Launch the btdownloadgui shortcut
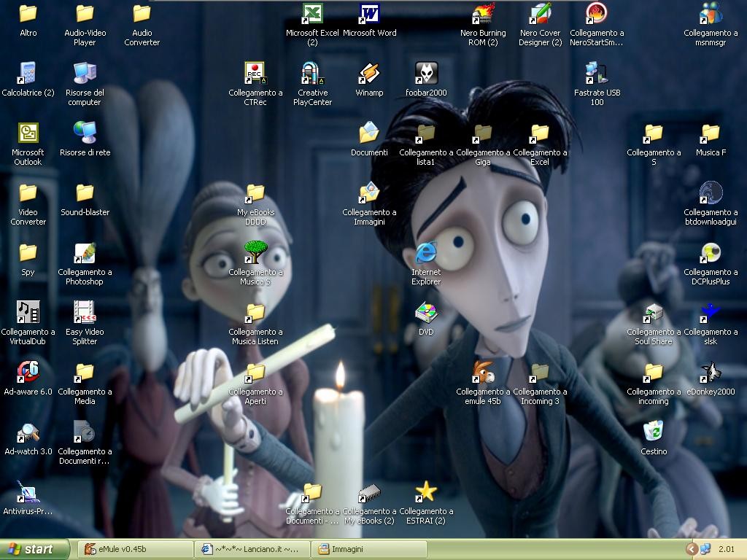This screenshot has height=560, width=747. coord(711,193)
